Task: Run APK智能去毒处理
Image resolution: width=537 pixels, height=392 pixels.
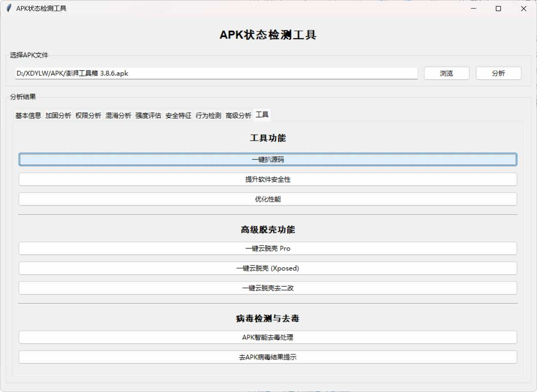Action: pos(268,337)
